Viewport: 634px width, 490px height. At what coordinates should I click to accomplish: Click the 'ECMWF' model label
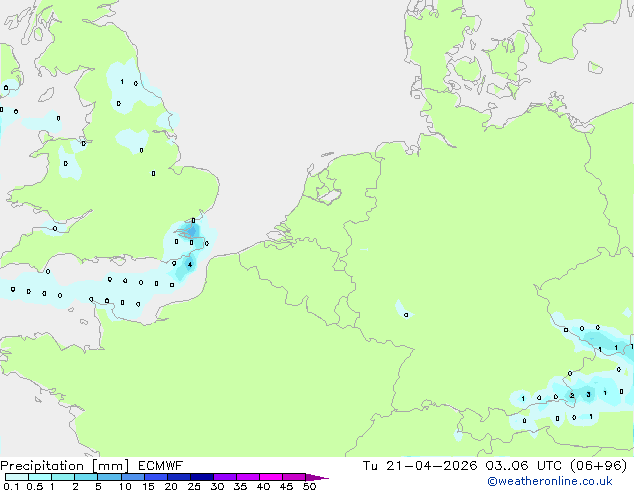[x=161, y=466]
